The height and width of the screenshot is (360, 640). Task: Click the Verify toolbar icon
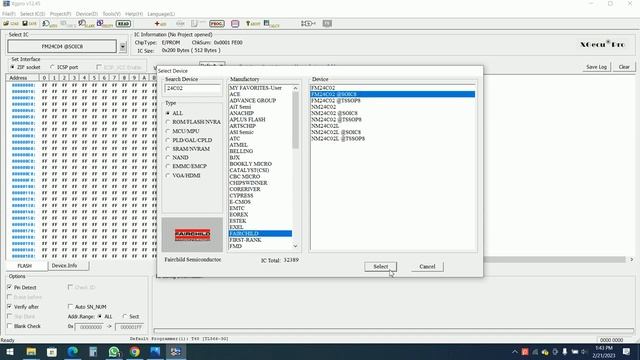pyautogui.click(x=105, y=24)
